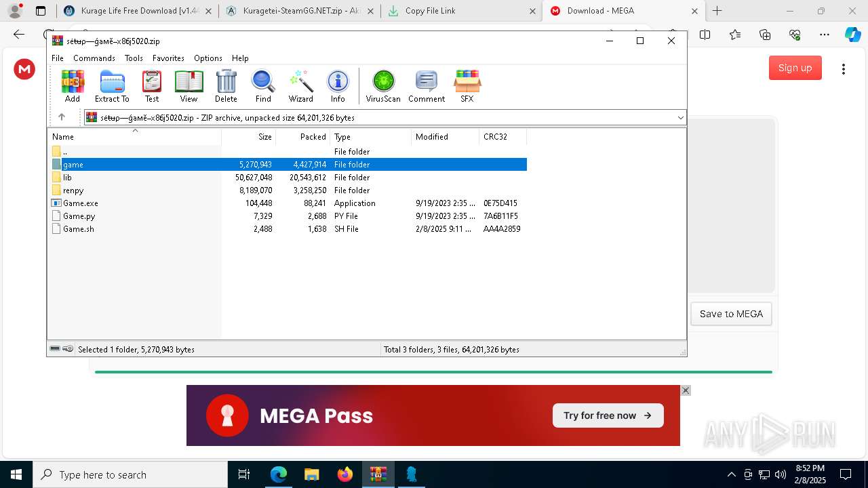Close the Download - MEGA tab
The height and width of the screenshot is (488, 868).
(694, 11)
